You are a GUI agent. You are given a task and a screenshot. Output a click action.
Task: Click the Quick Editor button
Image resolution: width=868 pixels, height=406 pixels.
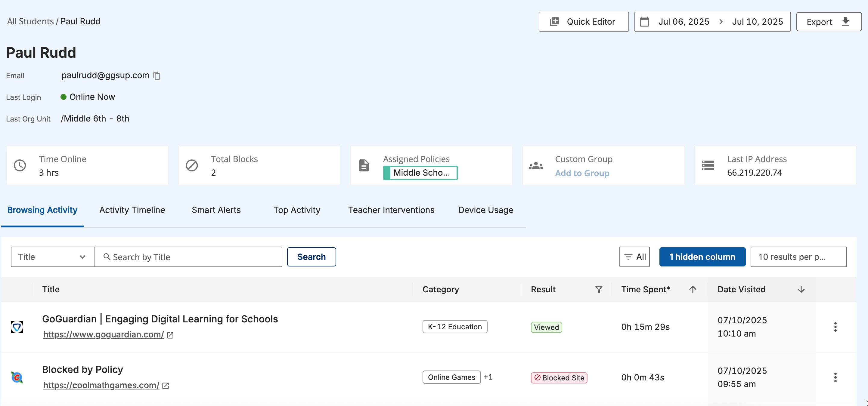pos(584,22)
